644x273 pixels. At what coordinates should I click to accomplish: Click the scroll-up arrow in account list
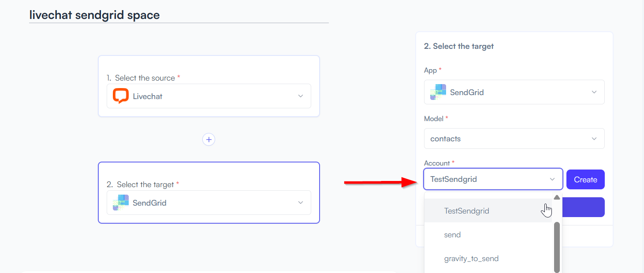[557, 197]
